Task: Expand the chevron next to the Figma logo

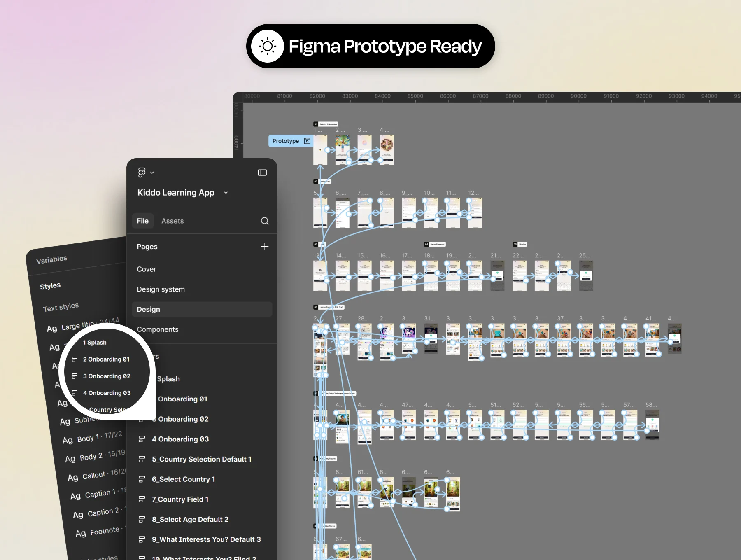Action: pyautogui.click(x=152, y=173)
